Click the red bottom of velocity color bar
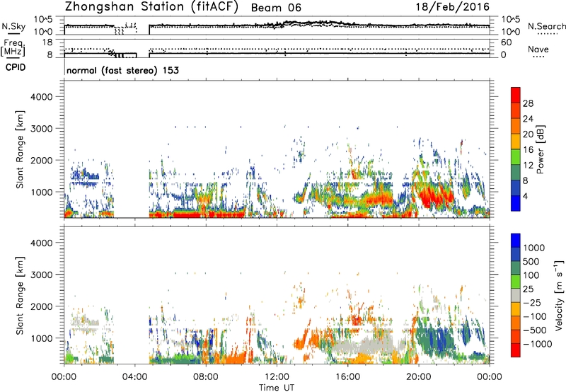This screenshot has width=566, height=392. tap(516, 350)
